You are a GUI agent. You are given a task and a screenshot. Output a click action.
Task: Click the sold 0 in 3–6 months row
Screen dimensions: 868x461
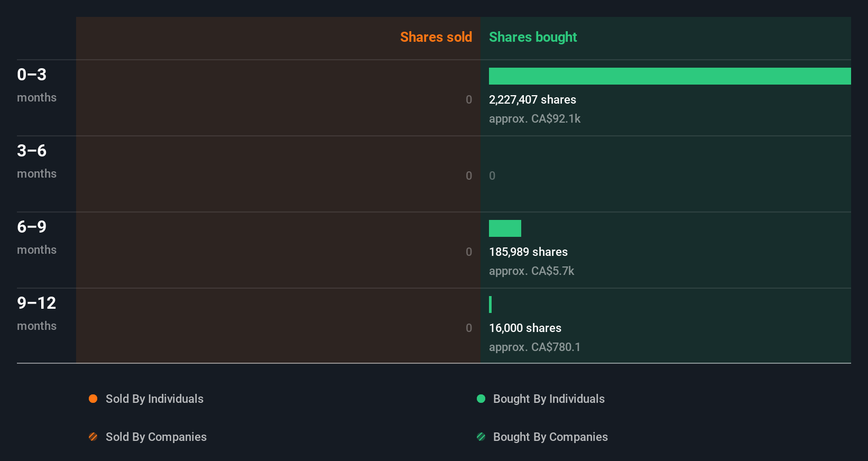469,176
